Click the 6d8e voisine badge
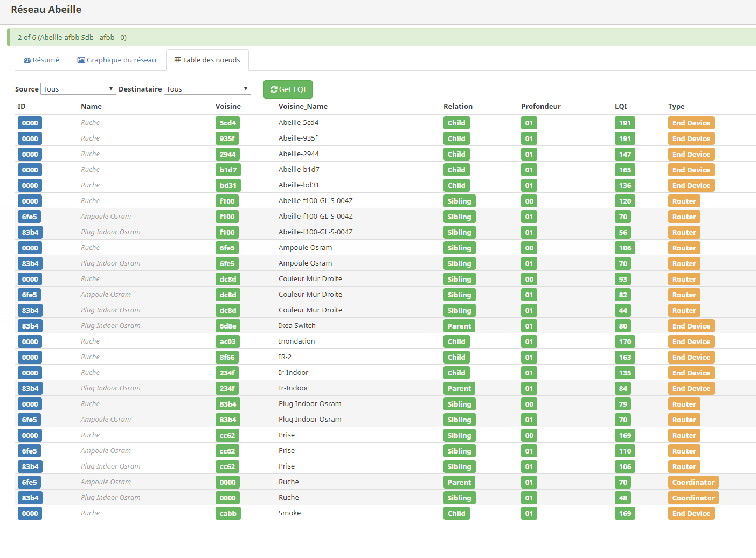756x558 pixels. [228, 326]
